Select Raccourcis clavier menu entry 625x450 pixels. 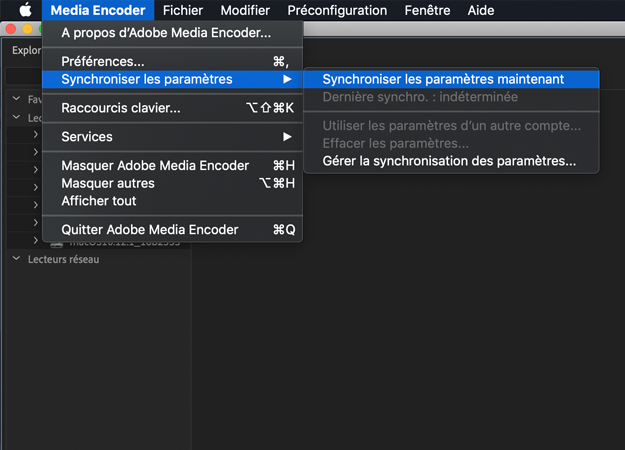[121, 107]
